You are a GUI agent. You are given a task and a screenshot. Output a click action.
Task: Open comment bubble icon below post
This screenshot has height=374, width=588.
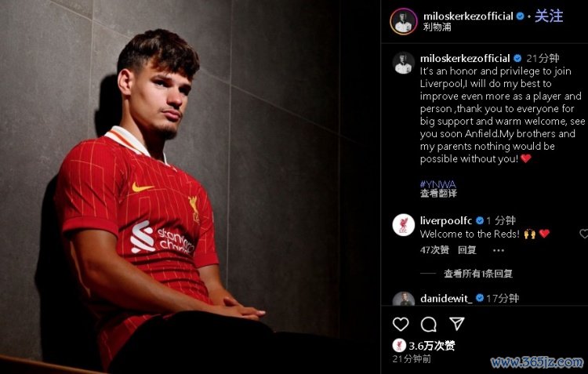pos(428,324)
